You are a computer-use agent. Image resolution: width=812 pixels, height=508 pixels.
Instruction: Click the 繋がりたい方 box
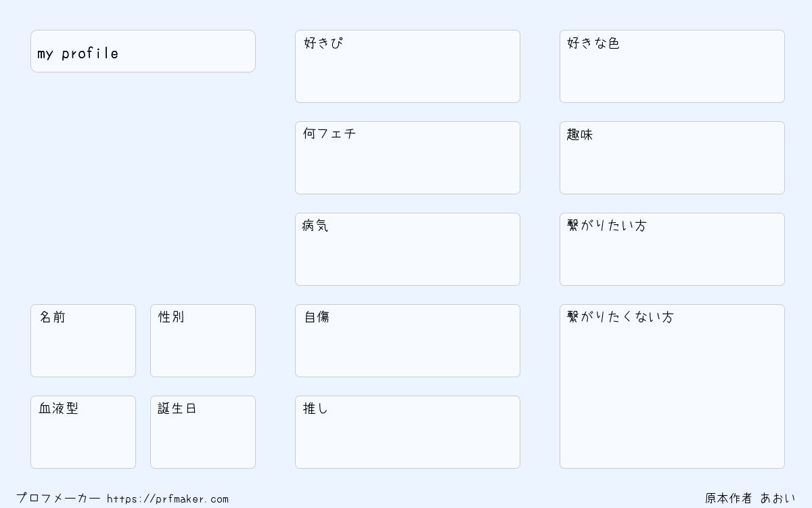[672, 249]
